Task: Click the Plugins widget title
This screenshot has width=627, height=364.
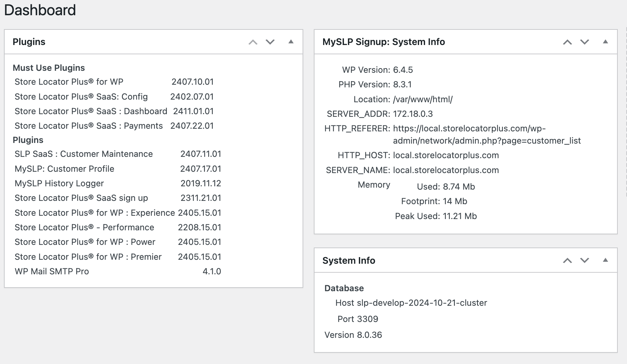Action: pyautogui.click(x=29, y=42)
